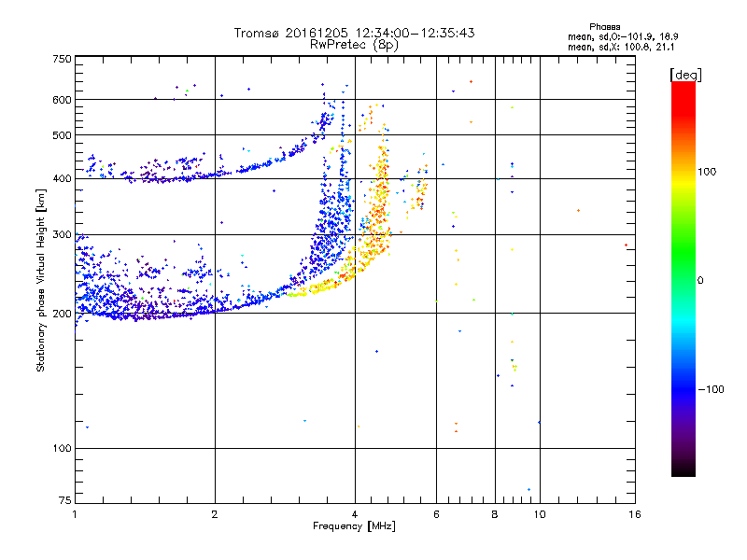Click the "1" frequency tick label
Image resolution: width=747 pixels, height=560 pixels.
[75, 514]
